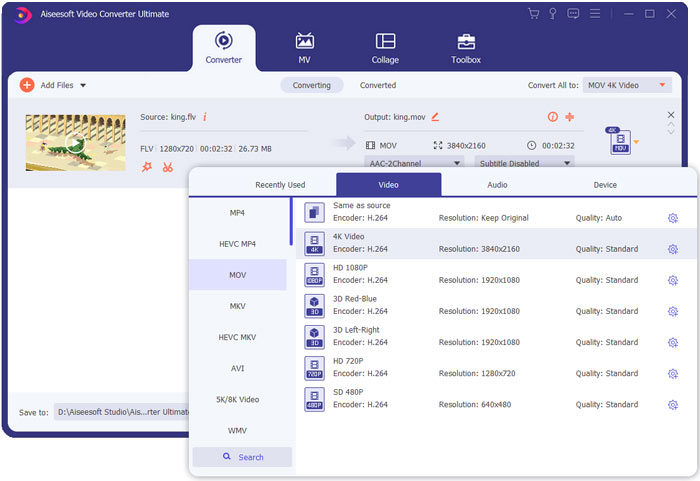Open settings gear for 3D Red-Blue
The width and height of the screenshot is (700, 481).
pos(673,311)
